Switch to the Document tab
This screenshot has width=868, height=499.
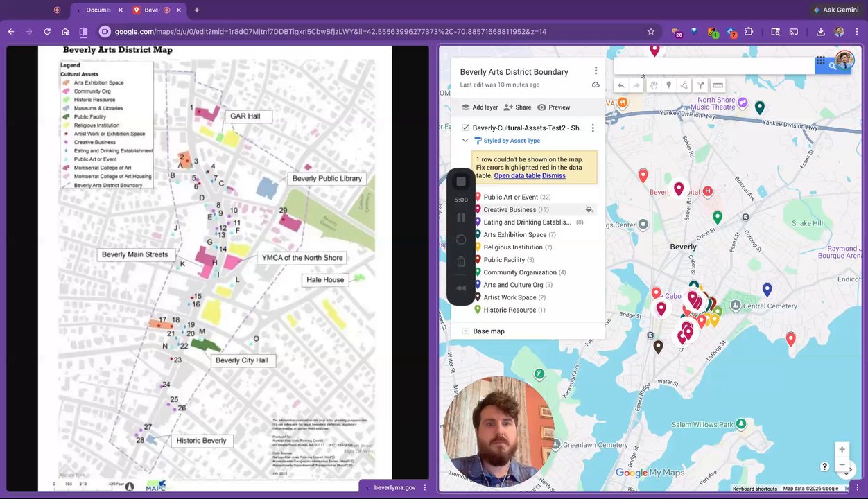click(x=98, y=10)
